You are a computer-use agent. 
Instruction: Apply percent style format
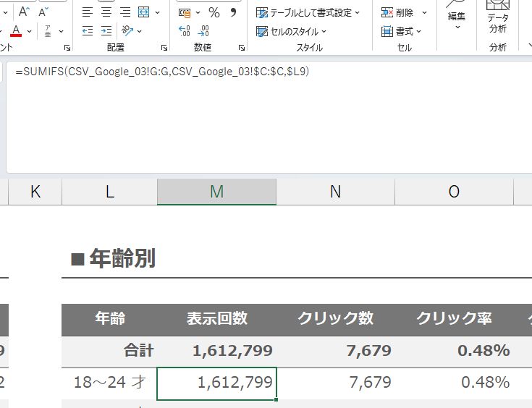pyautogui.click(x=214, y=12)
